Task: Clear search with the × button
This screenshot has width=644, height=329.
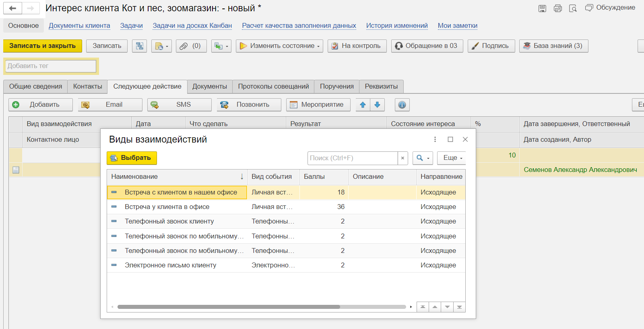Action: click(x=402, y=158)
